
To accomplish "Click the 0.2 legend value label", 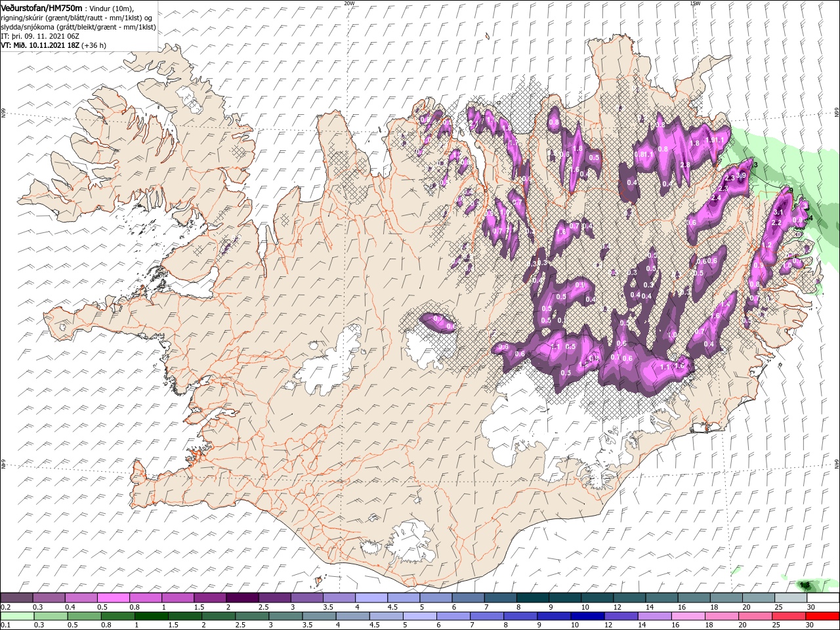I will click(5, 607).
